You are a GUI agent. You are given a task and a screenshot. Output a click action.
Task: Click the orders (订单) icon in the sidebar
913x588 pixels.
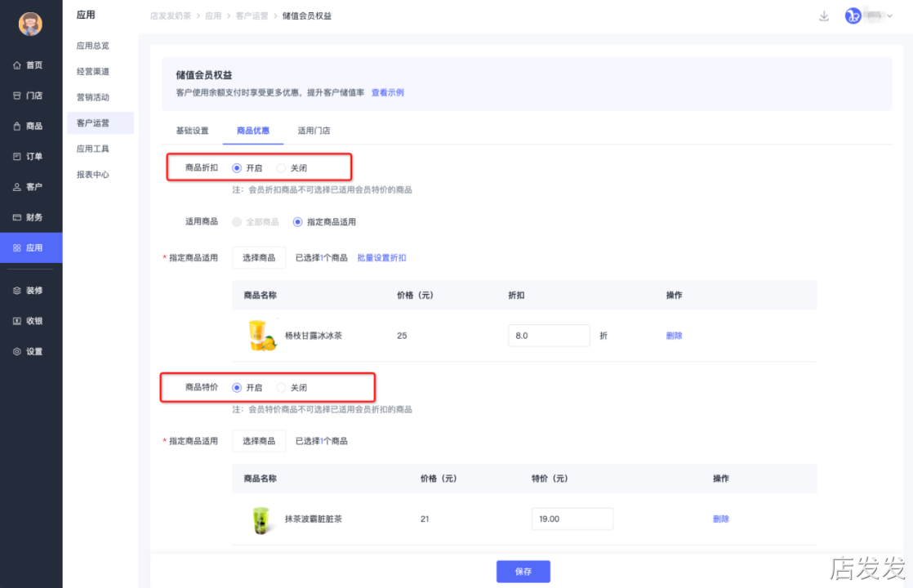(17, 157)
